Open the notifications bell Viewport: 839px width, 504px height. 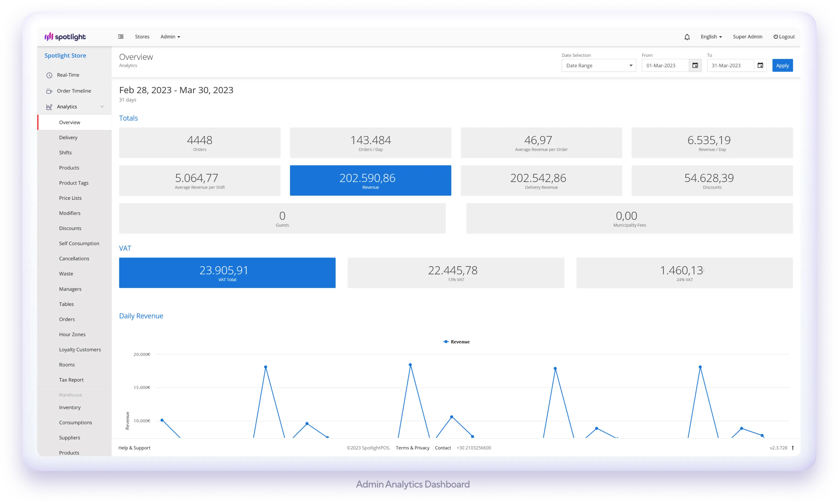click(x=687, y=37)
